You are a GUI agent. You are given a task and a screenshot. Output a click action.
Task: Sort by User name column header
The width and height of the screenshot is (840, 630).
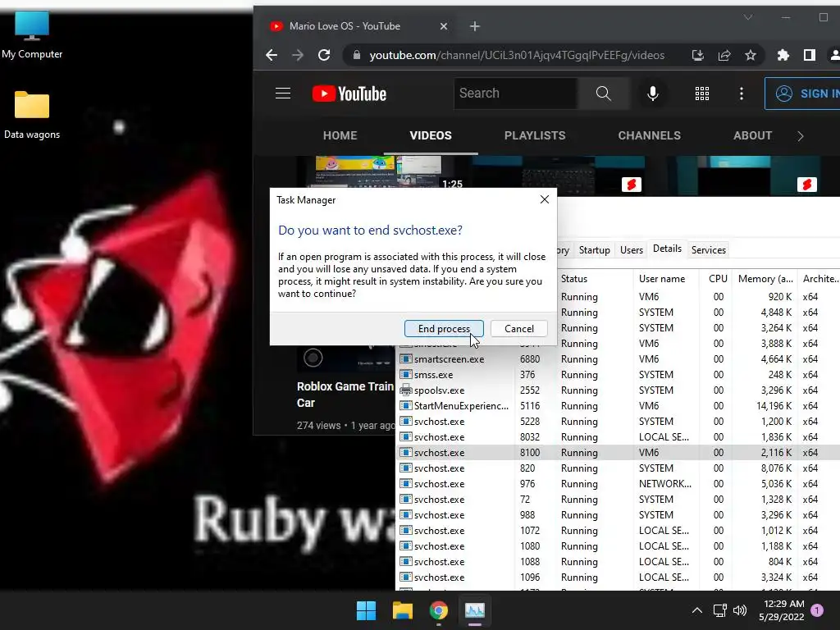coord(666,279)
